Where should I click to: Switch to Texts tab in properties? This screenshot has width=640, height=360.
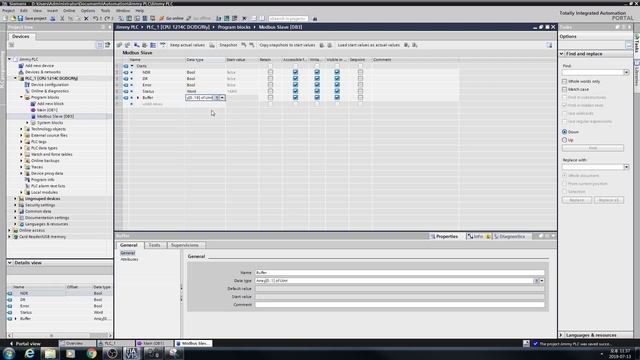pyautogui.click(x=154, y=245)
